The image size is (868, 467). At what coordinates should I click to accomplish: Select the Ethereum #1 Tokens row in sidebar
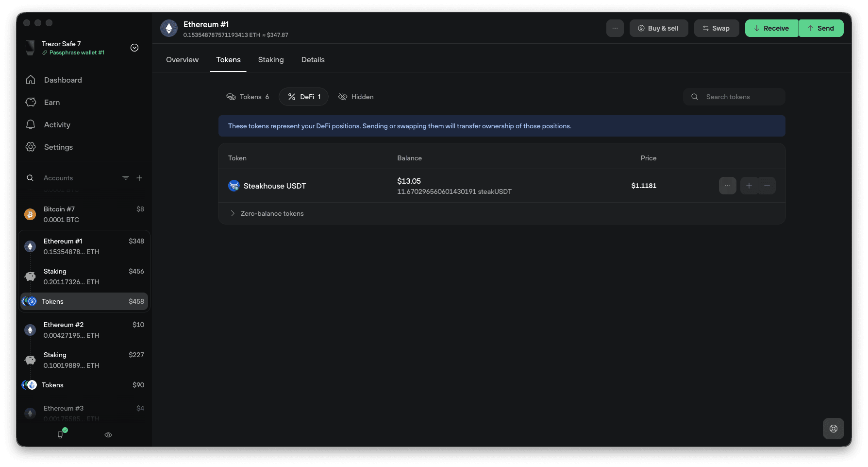[x=84, y=301]
